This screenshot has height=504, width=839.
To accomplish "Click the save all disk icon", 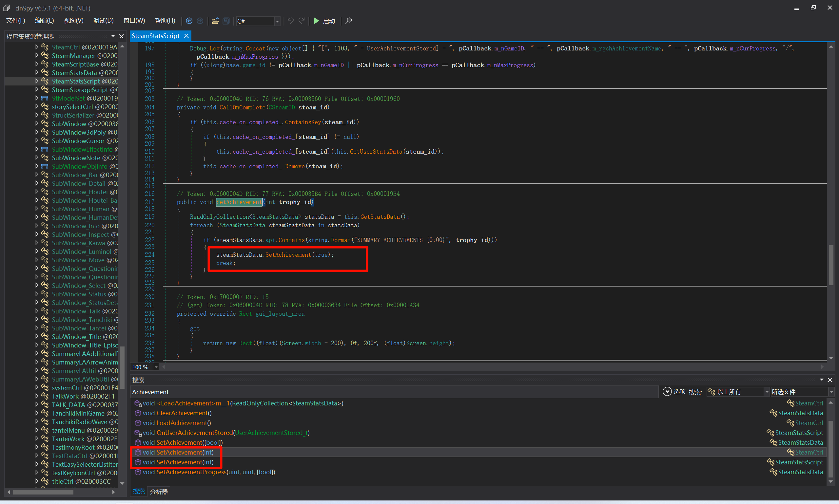I will [x=226, y=21].
